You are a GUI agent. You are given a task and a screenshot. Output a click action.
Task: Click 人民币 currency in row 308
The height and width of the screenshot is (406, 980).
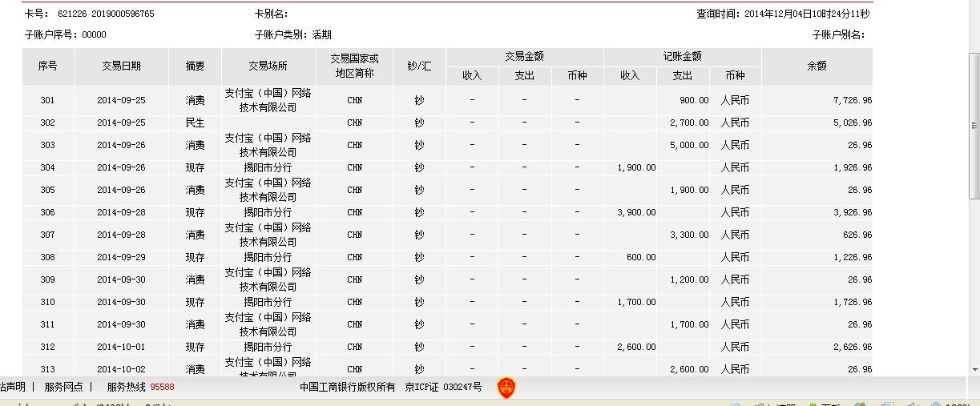click(735, 258)
